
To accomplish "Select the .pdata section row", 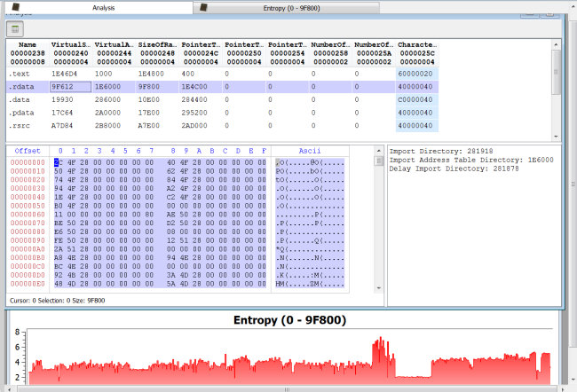I will coord(223,113).
